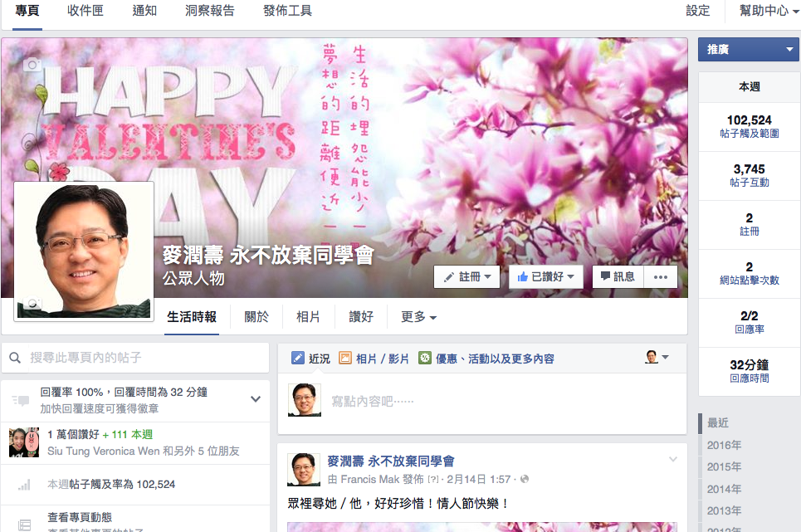
Task: Click the cover photo camera icon
Action: pos(32,65)
